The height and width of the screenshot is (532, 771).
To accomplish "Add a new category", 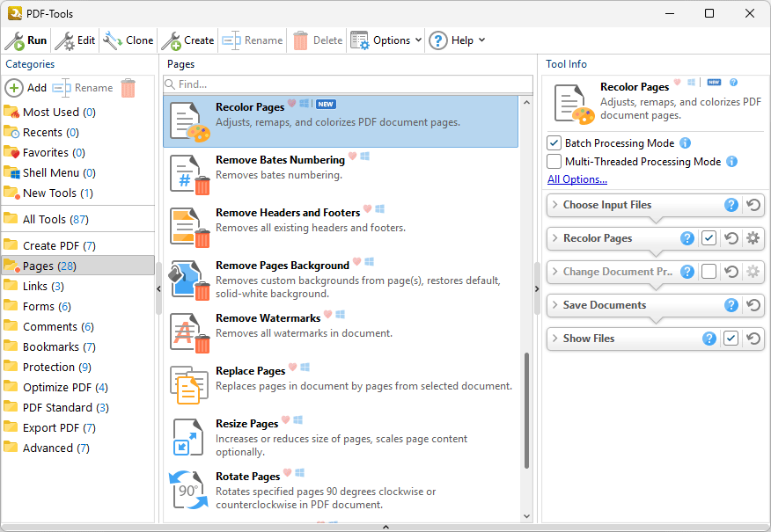I will point(26,88).
